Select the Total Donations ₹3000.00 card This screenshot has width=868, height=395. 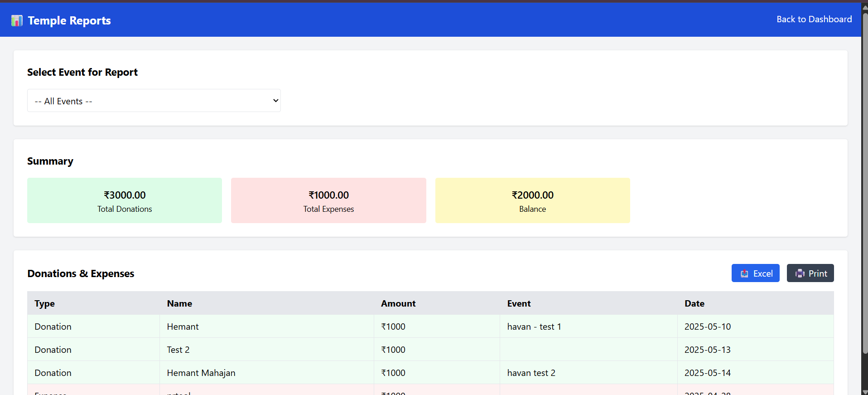point(125,200)
